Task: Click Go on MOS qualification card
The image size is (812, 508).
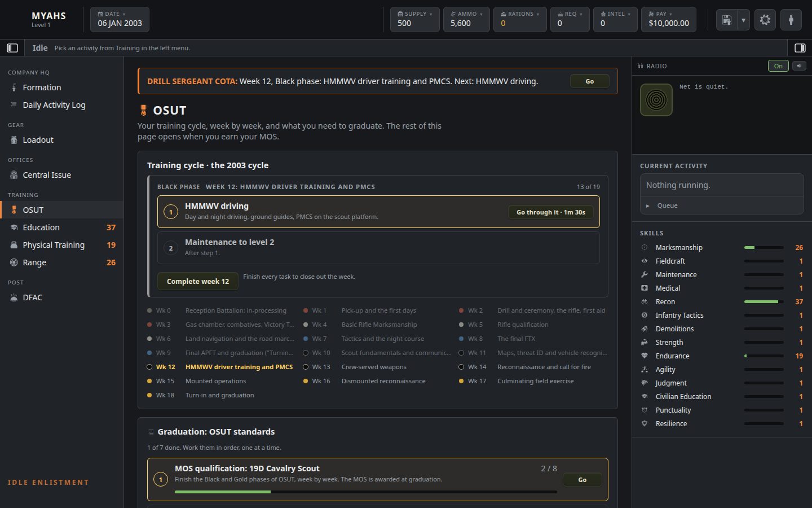Action: click(582, 480)
